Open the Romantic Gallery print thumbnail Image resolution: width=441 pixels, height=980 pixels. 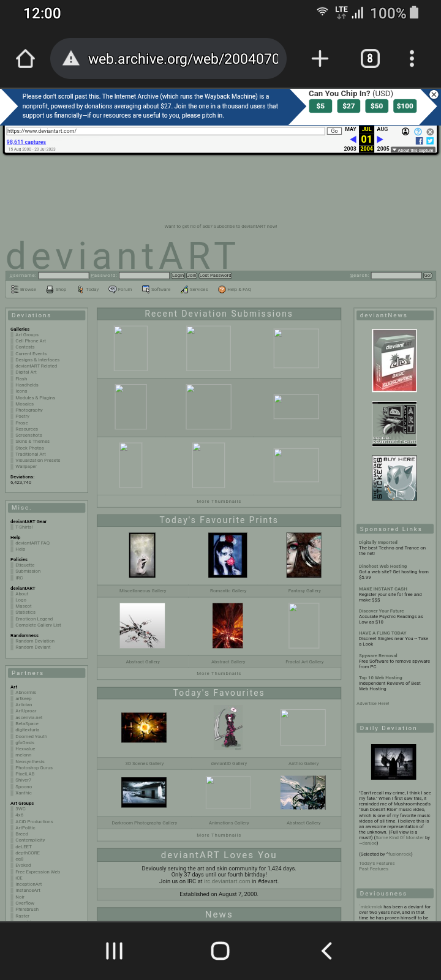[x=227, y=555]
